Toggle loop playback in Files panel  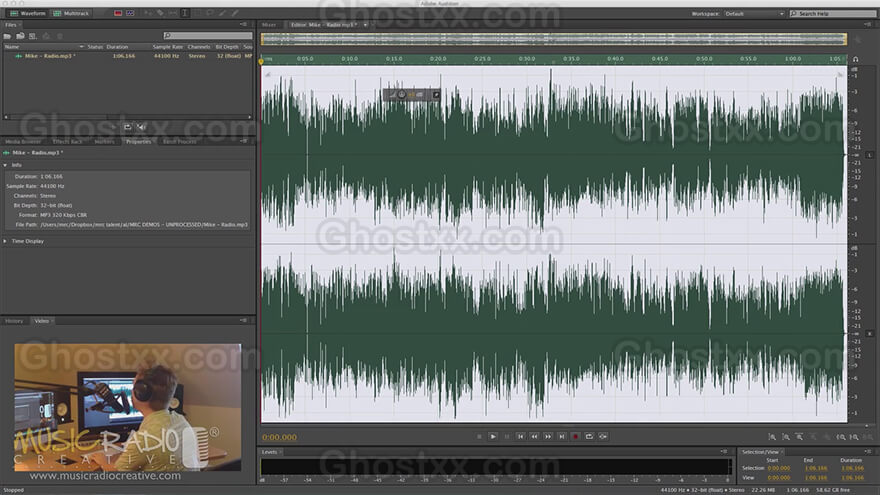[127, 127]
